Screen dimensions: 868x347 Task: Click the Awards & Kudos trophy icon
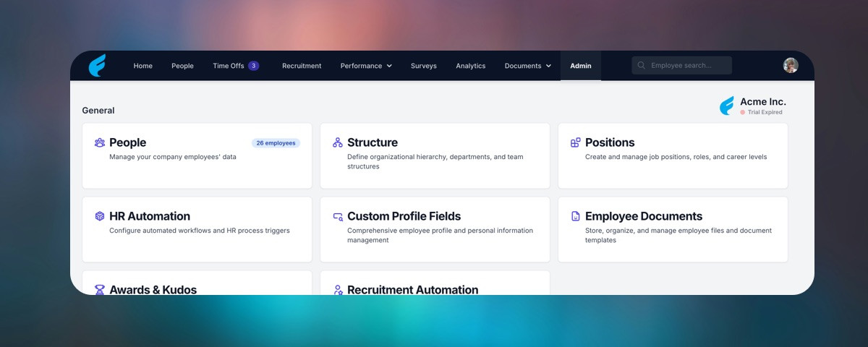pos(100,290)
